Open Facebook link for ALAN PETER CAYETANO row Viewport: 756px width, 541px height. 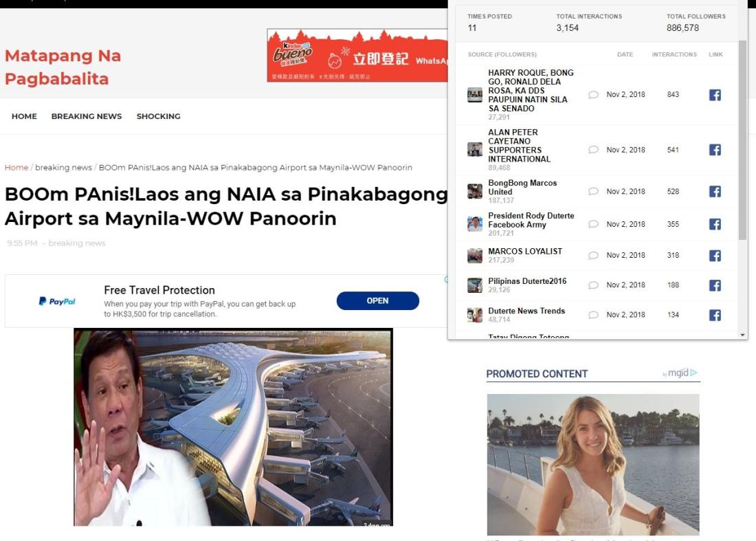(715, 150)
